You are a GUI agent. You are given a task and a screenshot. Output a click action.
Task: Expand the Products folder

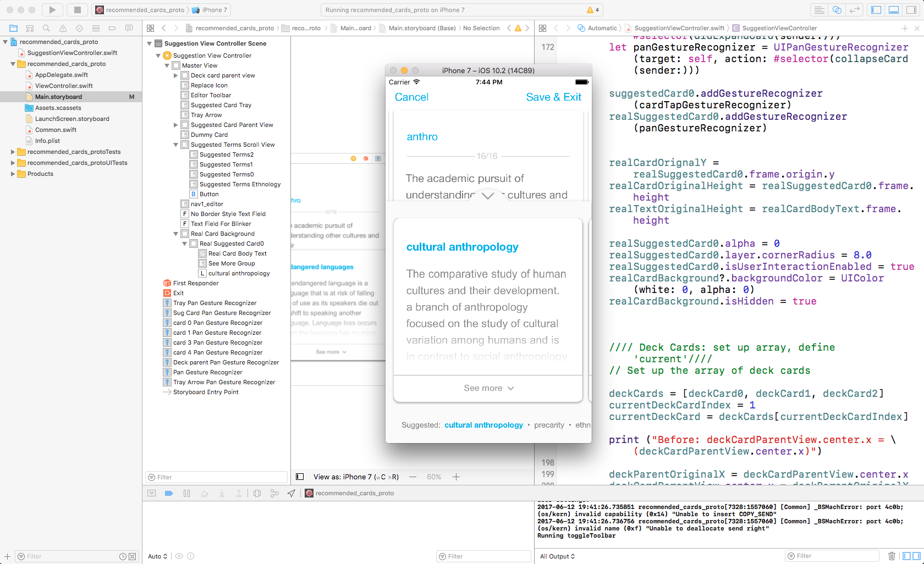[x=13, y=174]
